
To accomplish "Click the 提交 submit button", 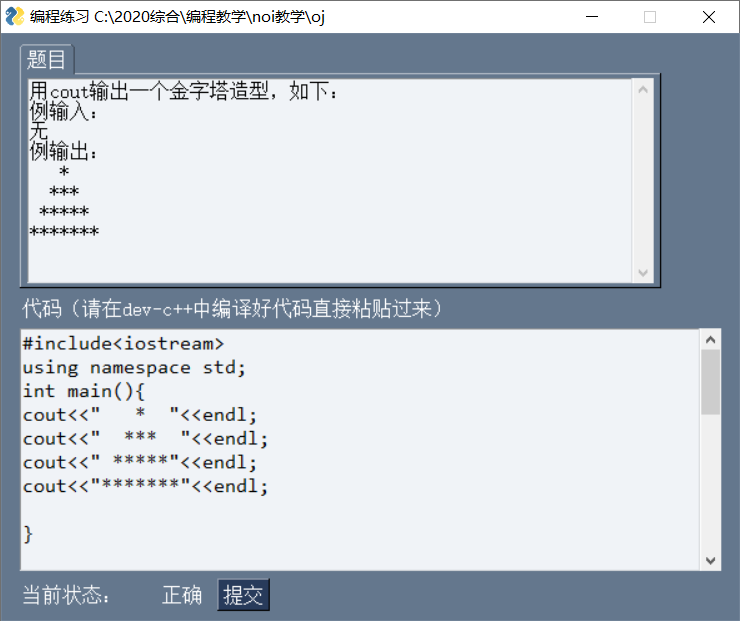I will click(243, 595).
